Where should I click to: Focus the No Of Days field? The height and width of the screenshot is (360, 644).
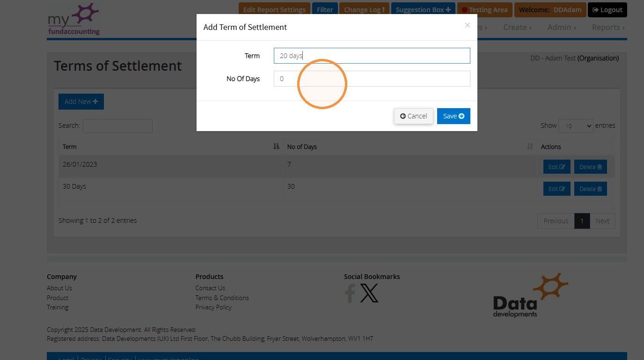[372, 79]
